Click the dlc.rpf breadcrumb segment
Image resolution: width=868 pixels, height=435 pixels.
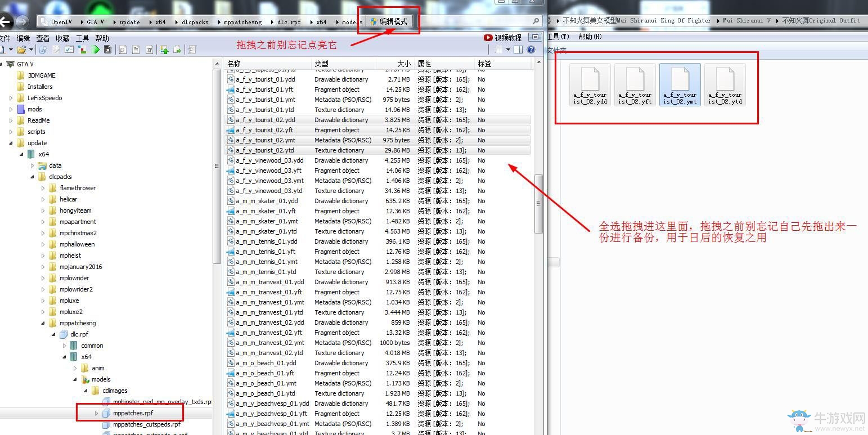[x=289, y=22]
